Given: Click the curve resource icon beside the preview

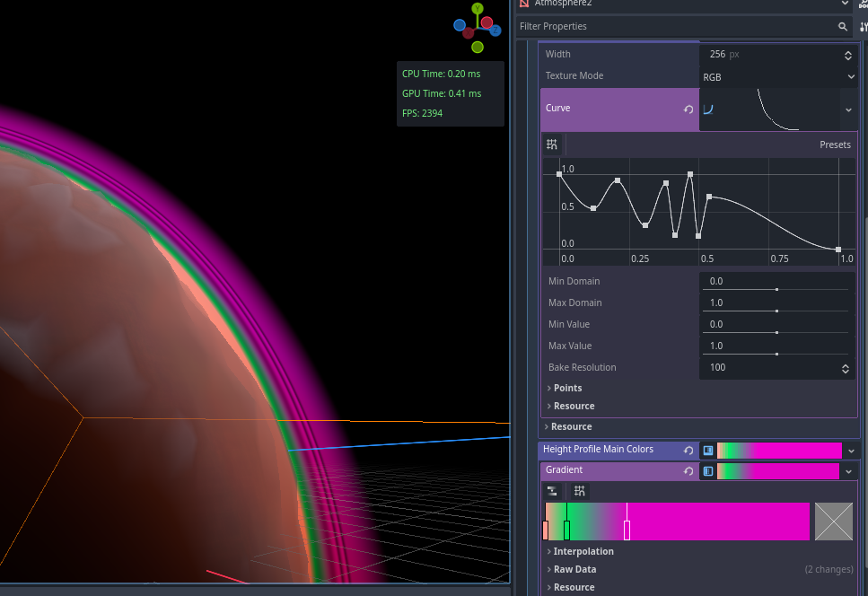Looking at the screenshot, I should point(708,110).
